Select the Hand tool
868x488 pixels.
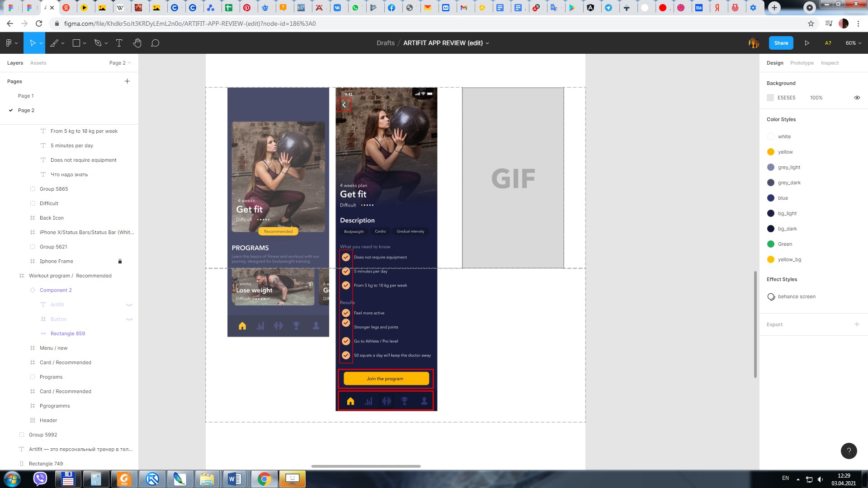[x=137, y=43]
